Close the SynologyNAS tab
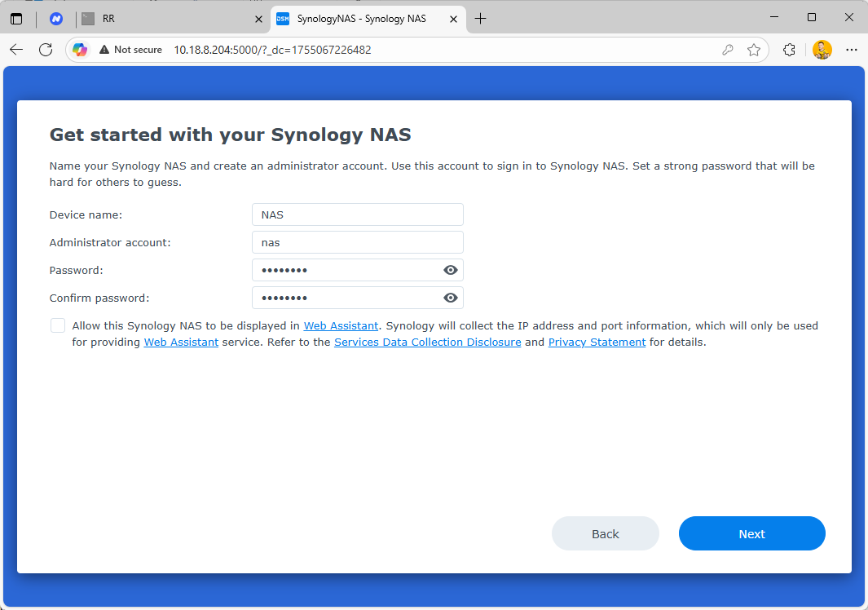This screenshot has height=610, width=868. coord(453,19)
